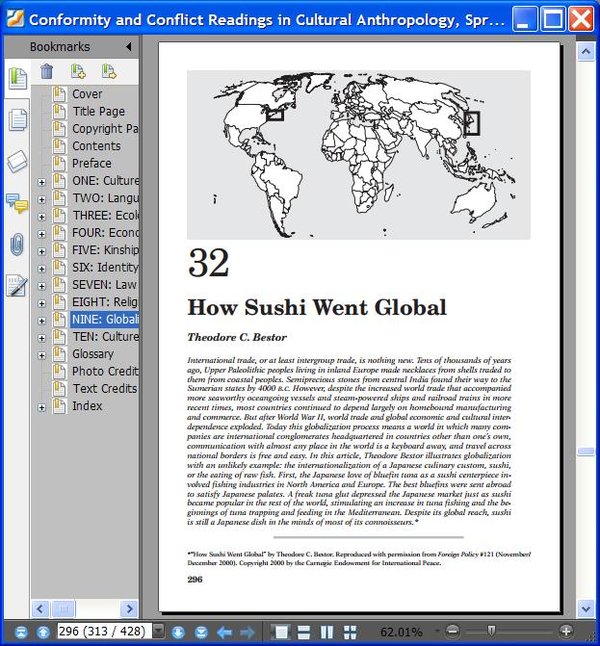Expand the ONE: Culture bookmark
The width and height of the screenshot is (600, 646).
[42, 182]
